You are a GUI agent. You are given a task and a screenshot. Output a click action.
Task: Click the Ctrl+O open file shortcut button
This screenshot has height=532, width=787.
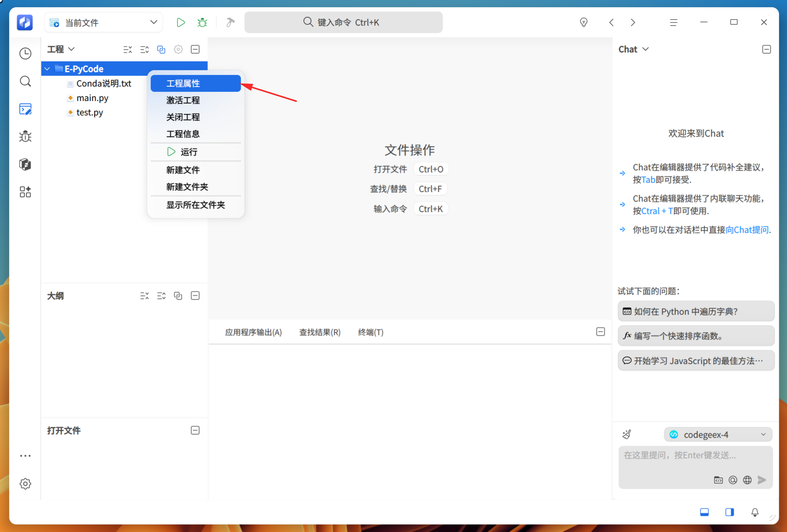[431, 169]
